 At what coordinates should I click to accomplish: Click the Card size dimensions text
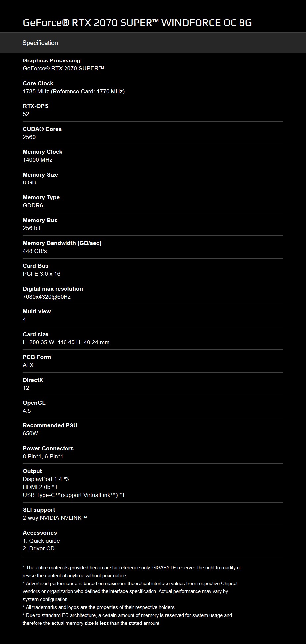(66, 342)
